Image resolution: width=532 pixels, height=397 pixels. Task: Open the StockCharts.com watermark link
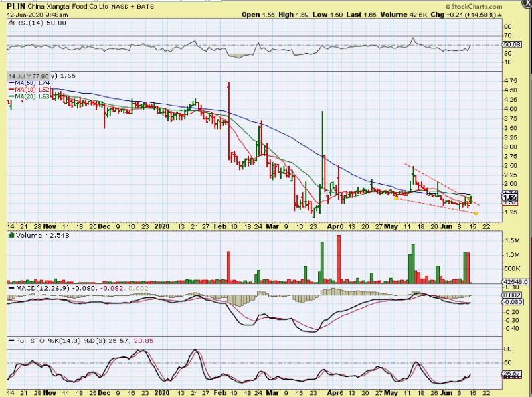click(x=474, y=7)
